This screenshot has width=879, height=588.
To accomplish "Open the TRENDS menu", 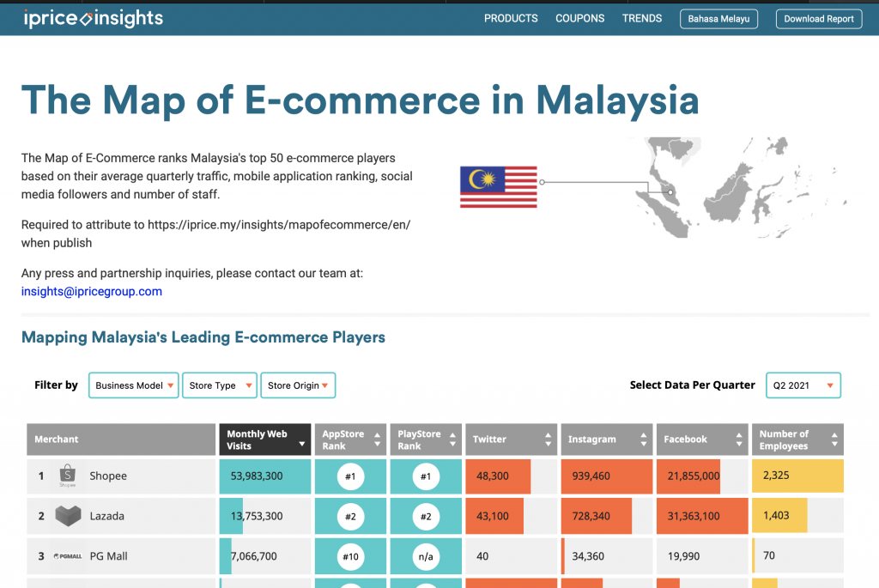I will point(642,19).
